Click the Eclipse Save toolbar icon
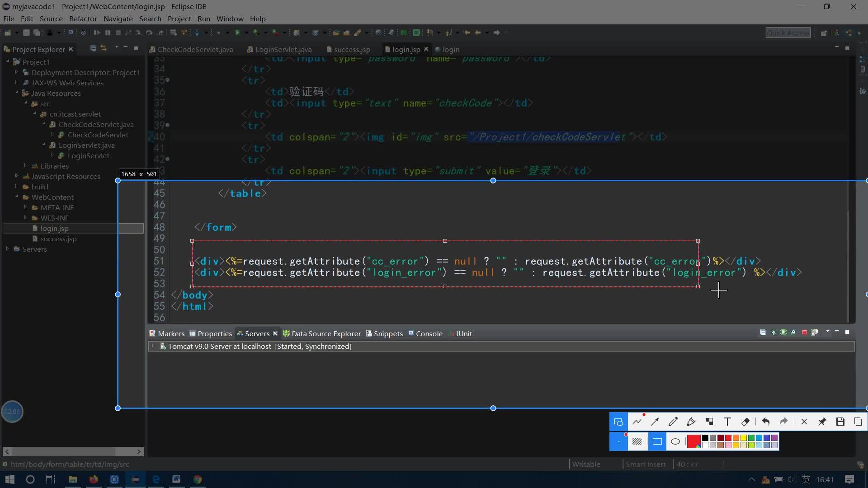868x488 pixels. point(26,33)
